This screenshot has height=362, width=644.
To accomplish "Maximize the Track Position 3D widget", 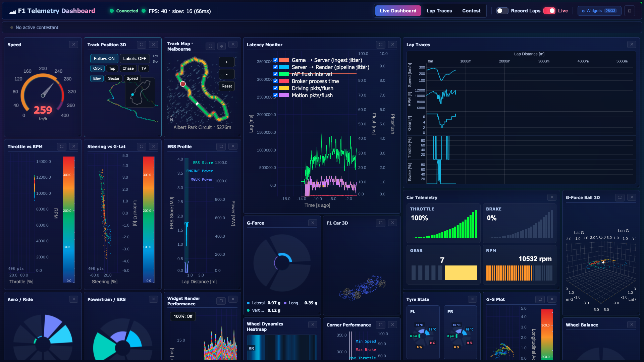I will 142,44.
